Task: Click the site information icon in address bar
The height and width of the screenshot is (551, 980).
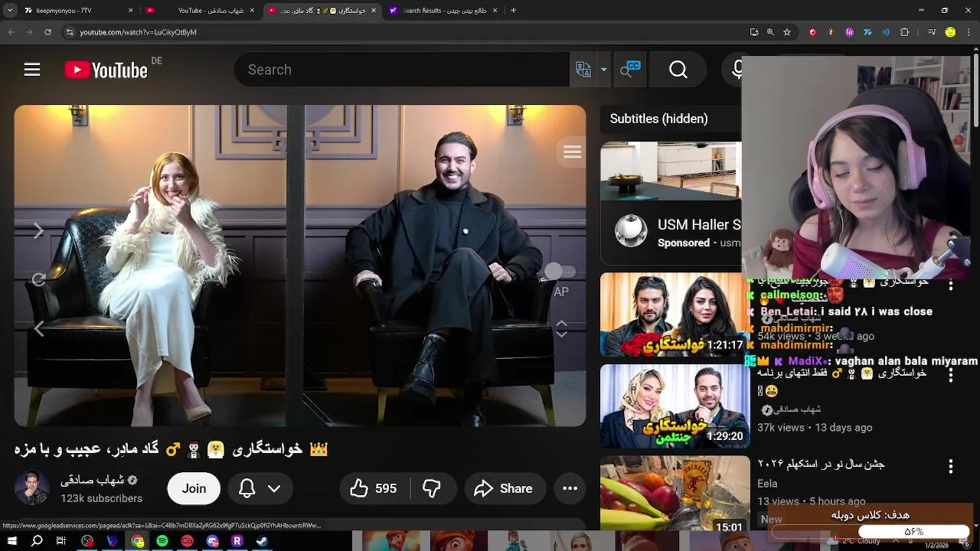Action: pyautogui.click(x=70, y=32)
